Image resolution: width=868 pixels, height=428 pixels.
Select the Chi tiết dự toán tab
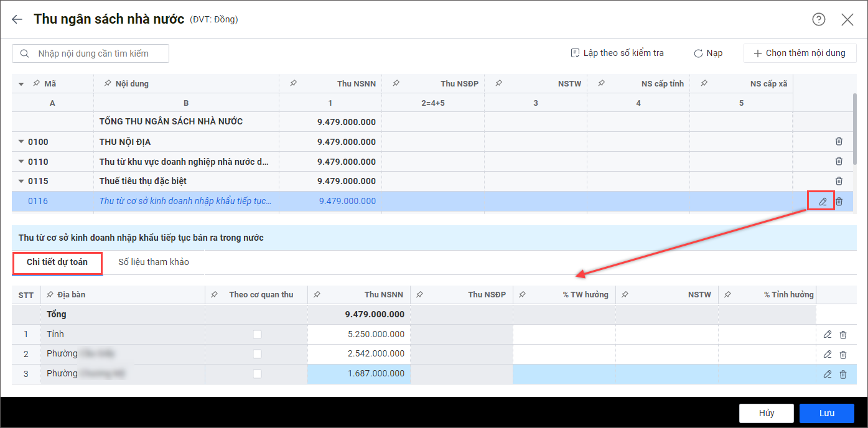pyautogui.click(x=57, y=263)
